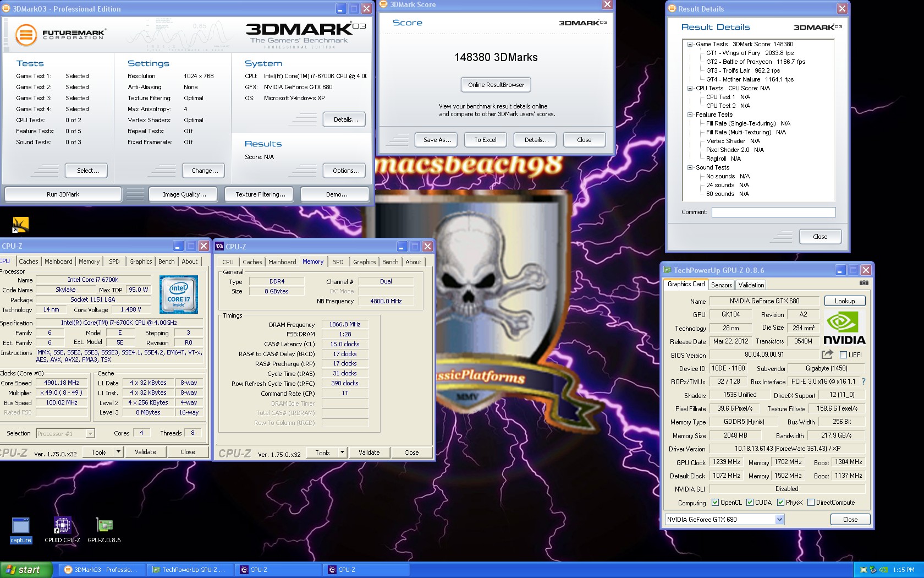Click Validate in the CPU-Z Memory window
The width and height of the screenshot is (924, 578).
[370, 452]
